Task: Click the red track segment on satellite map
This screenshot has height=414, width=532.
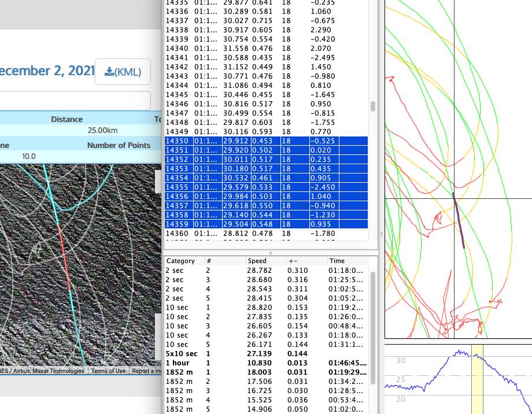Action: [x=65, y=257]
